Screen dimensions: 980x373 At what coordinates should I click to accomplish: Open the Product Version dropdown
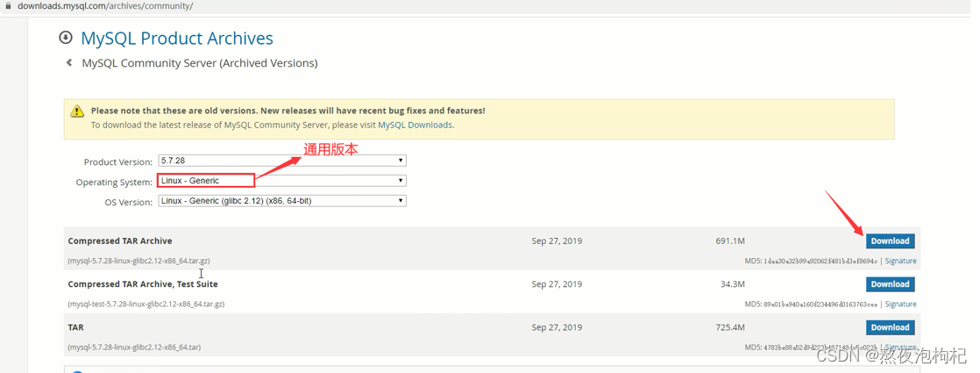pos(281,161)
